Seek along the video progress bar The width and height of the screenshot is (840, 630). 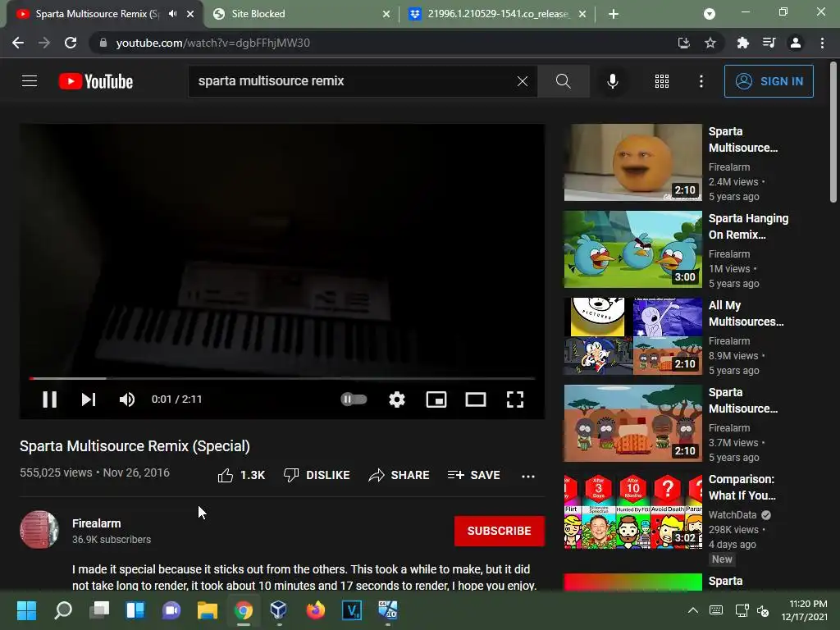pyautogui.click(x=282, y=378)
